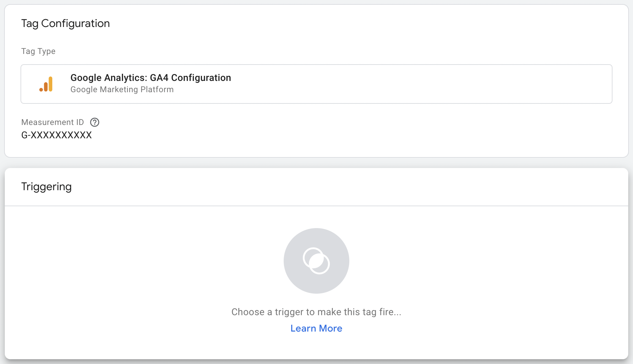Screen dimensions: 633x364
Task: Click the Measurement ID value G-XXXXXXXXXXX
Action: tap(56, 135)
